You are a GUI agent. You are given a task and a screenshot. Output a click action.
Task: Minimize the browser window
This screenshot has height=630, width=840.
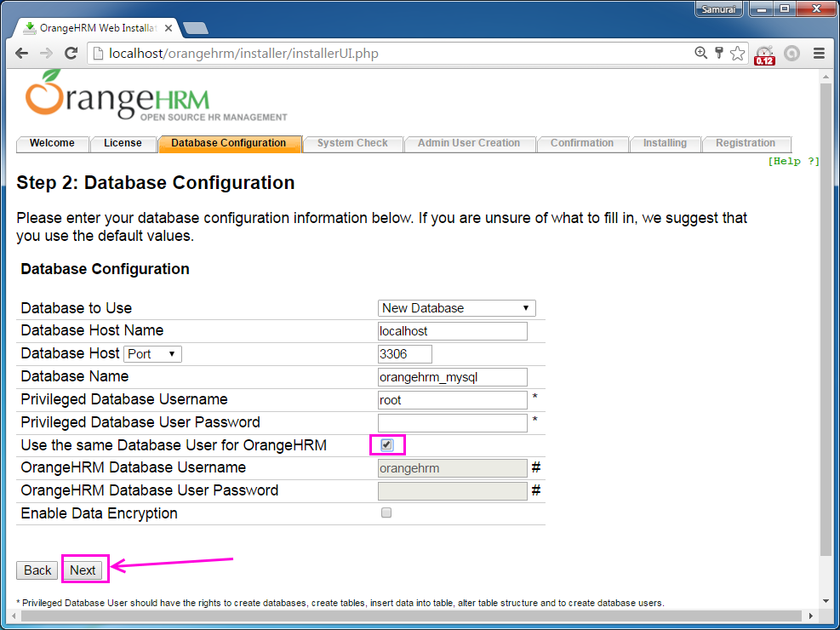(761, 9)
